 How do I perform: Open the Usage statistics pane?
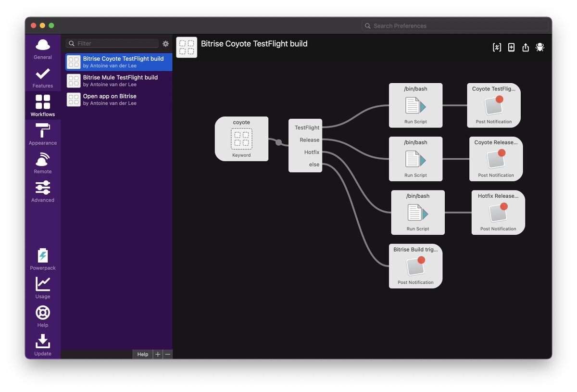click(x=43, y=288)
